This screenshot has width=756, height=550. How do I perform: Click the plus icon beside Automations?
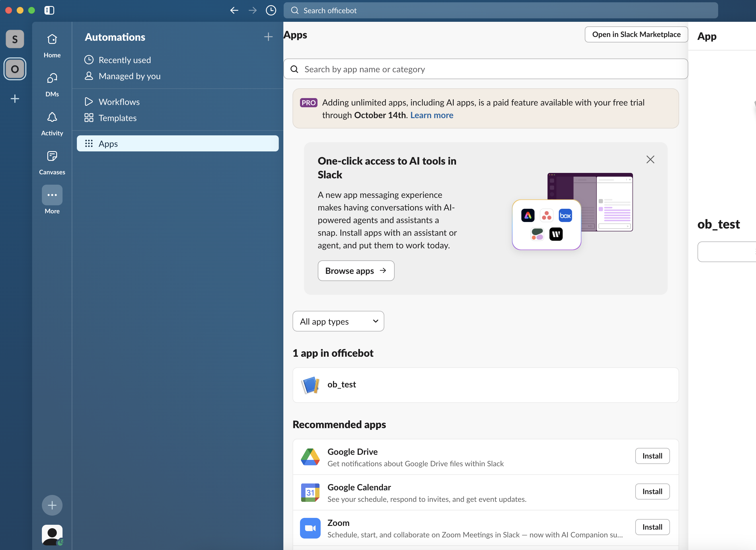point(268,37)
